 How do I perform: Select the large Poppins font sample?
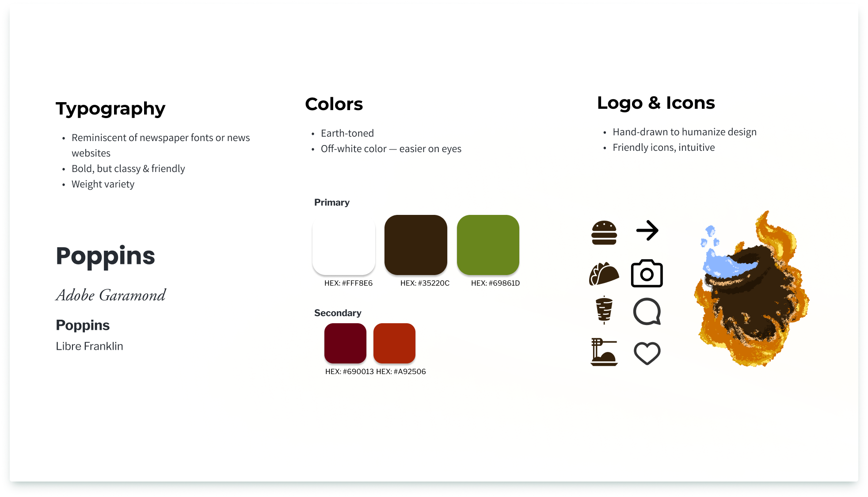[105, 256]
